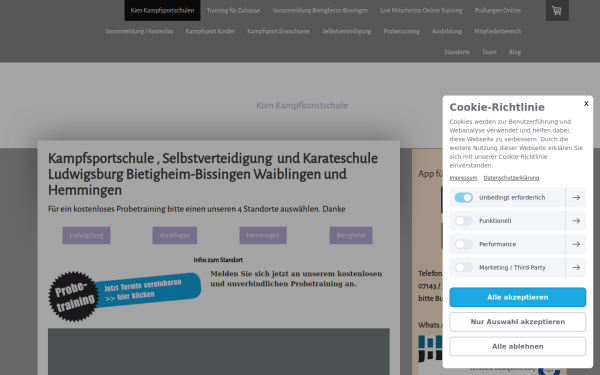
Task: Click Alle akzeptieren button
Action: click(517, 297)
